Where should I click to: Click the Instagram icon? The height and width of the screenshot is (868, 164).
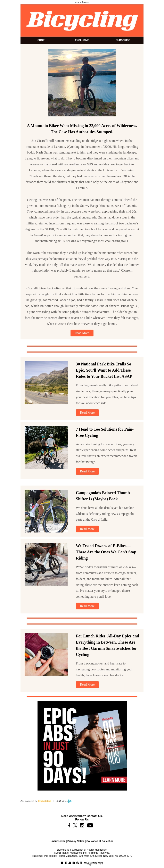82,825
